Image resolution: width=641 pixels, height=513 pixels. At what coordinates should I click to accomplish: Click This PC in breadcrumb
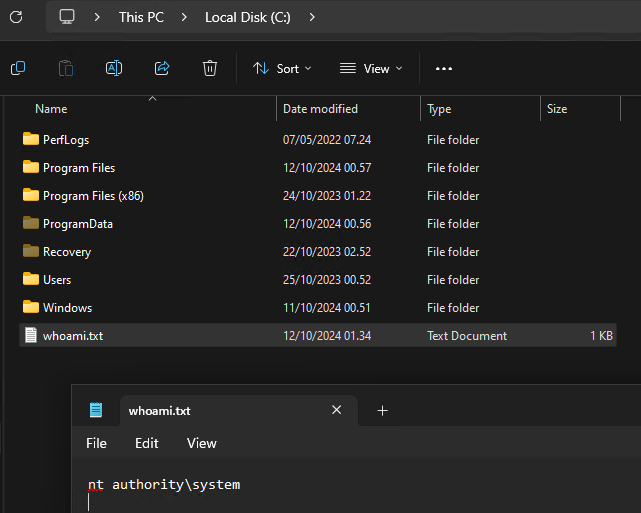pos(141,17)
